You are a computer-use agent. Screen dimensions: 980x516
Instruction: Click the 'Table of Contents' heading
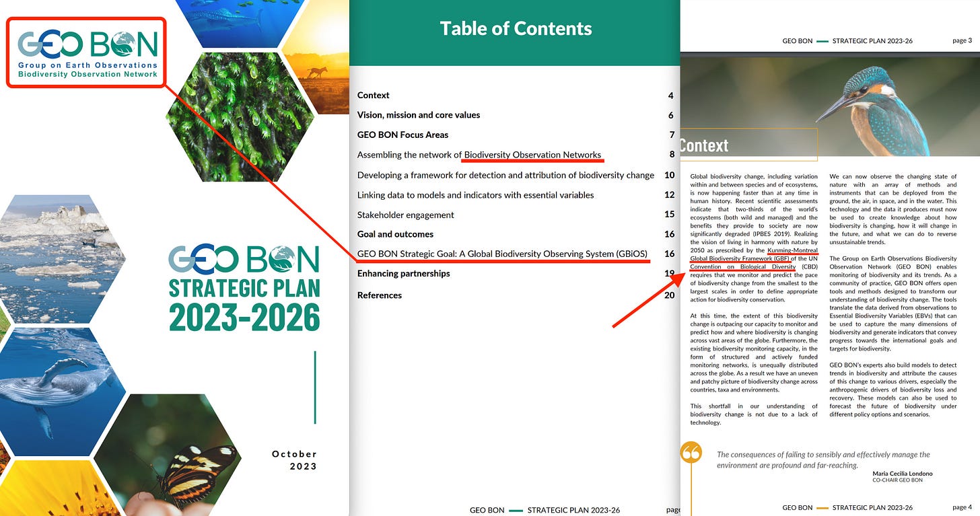516,28
